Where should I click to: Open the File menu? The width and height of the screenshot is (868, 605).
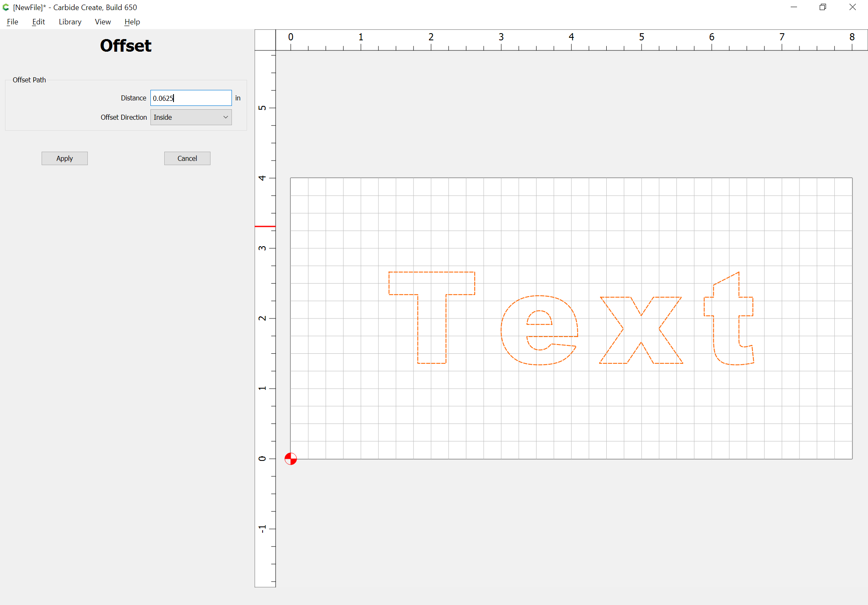coord(13,22)
